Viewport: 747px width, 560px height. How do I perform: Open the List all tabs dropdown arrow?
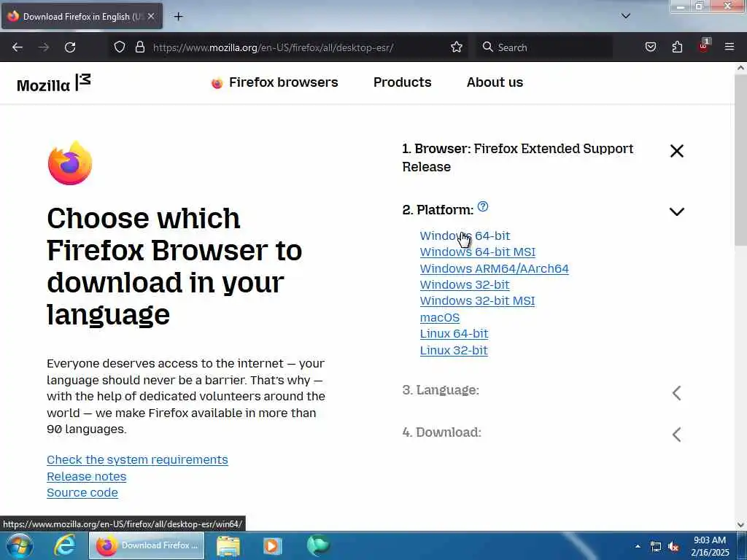(626, 16)
